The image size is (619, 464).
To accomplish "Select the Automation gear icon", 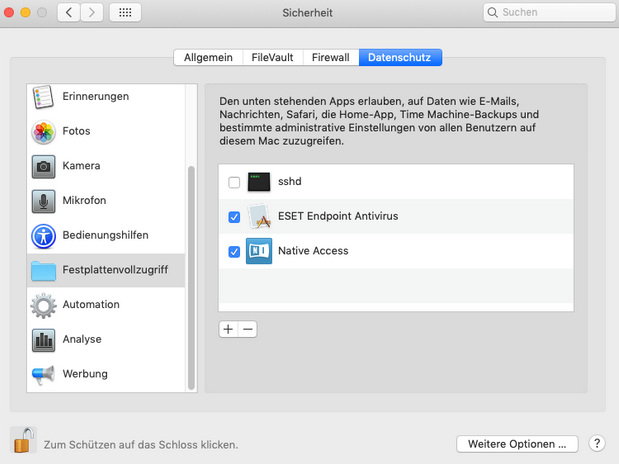I will pos(43,305).
